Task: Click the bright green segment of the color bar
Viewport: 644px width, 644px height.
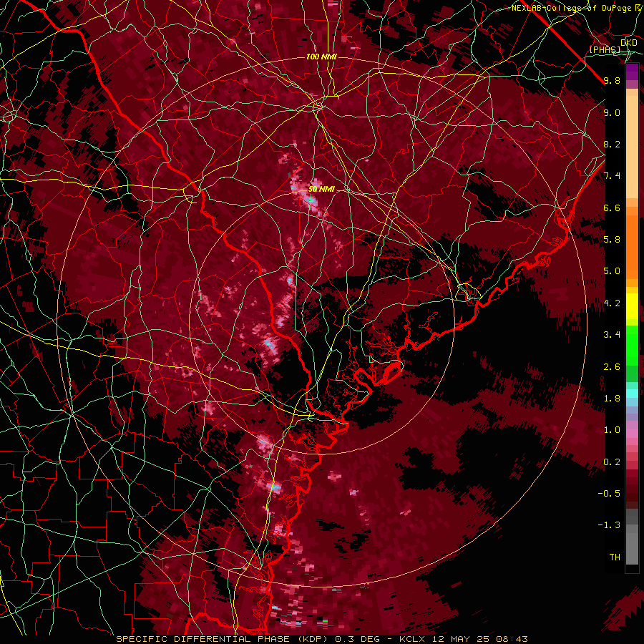Action: click(632, 345)
